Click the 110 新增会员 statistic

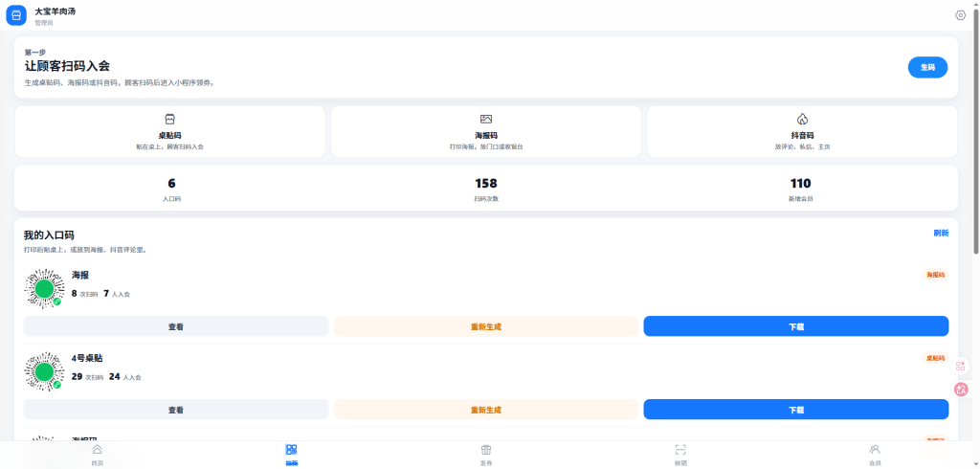pyautogui.click(x=800, y=190)
